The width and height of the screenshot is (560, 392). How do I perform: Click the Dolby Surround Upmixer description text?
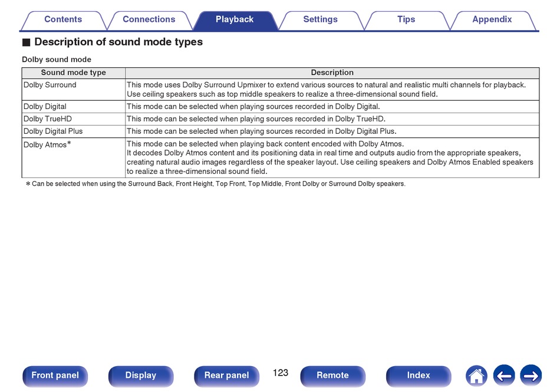[327, 90]
